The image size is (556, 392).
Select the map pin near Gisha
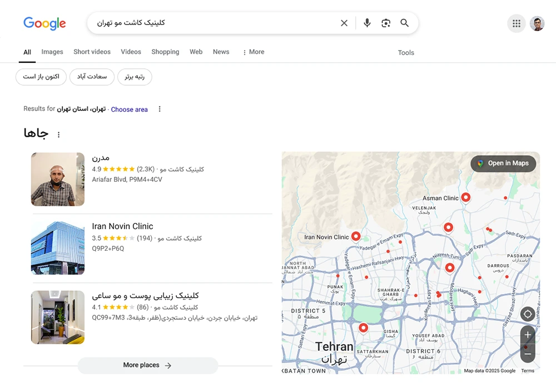[x=363, y=328]
